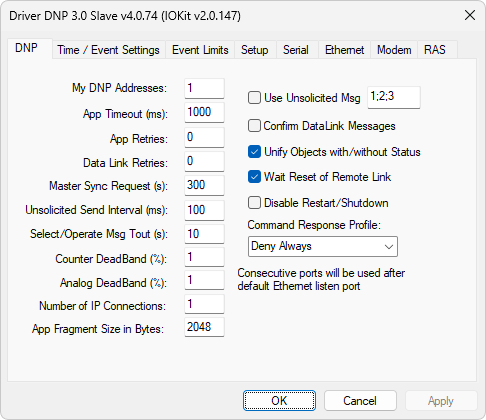Enable Disable Restart/Shutdown checkbox
This screenshot has height=420, width=486.
(x=254, y=203)
